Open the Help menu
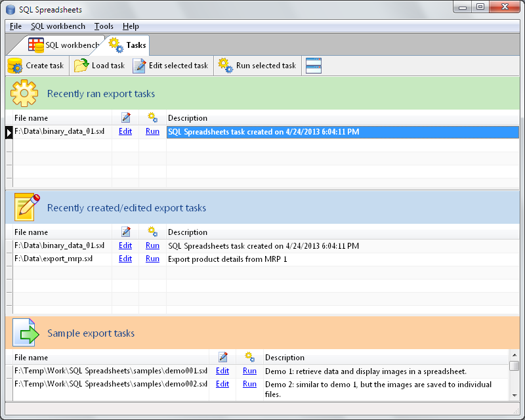 tap(131, 26)
